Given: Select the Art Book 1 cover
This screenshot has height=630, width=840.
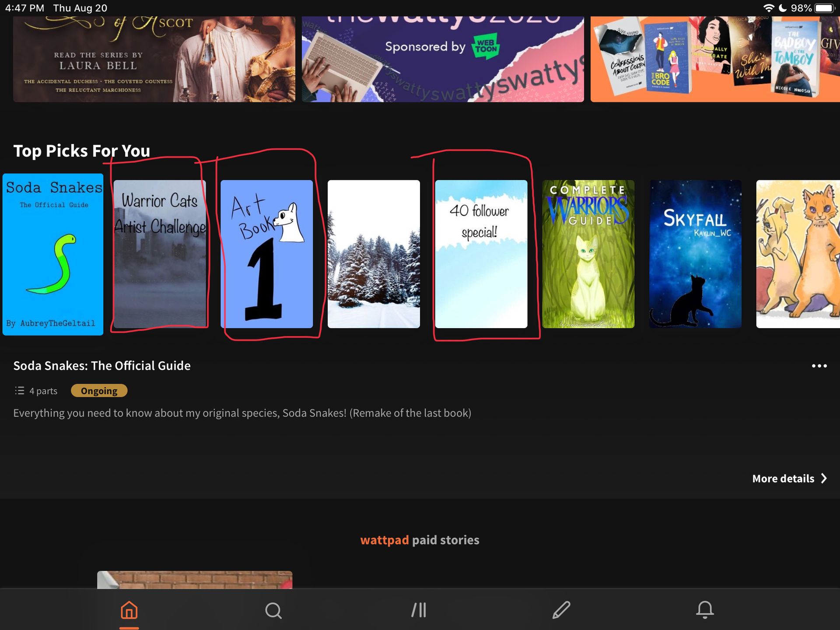Looking at the screenshot, I should 267,254.
